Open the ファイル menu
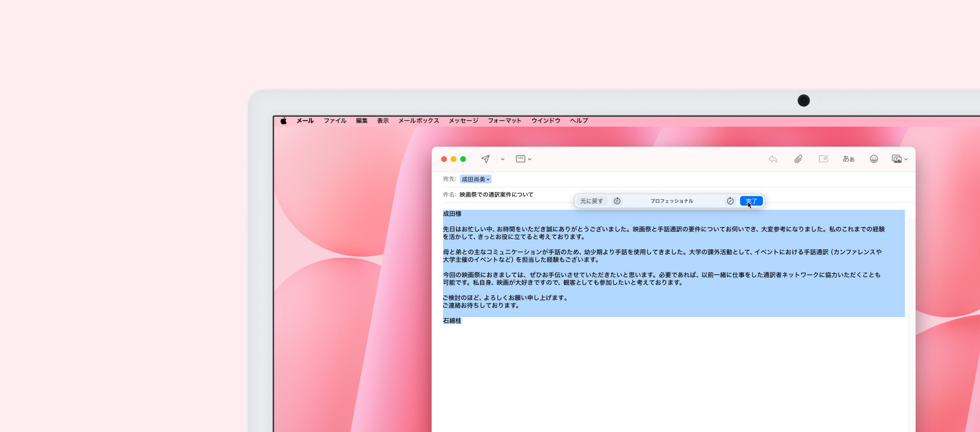 [335, 121]
